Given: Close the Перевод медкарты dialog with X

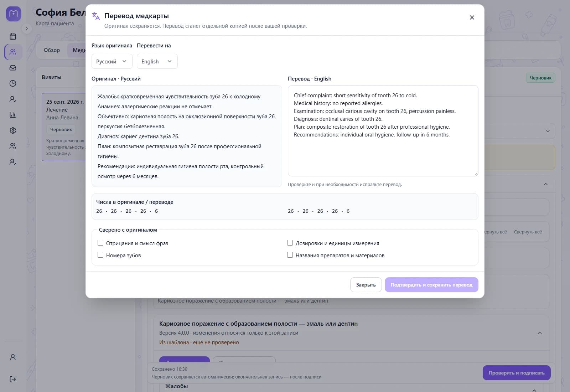Looking at the screenshot, I should click(x=472, y=17).
